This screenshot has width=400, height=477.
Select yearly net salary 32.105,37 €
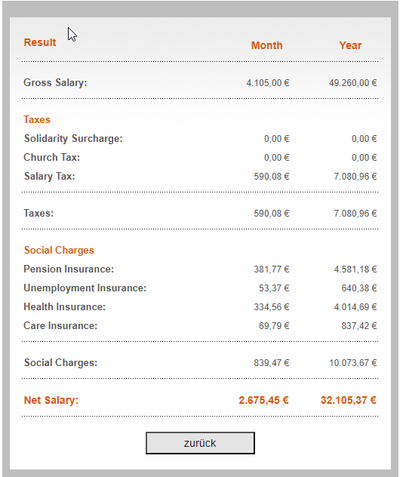point(348,400)
